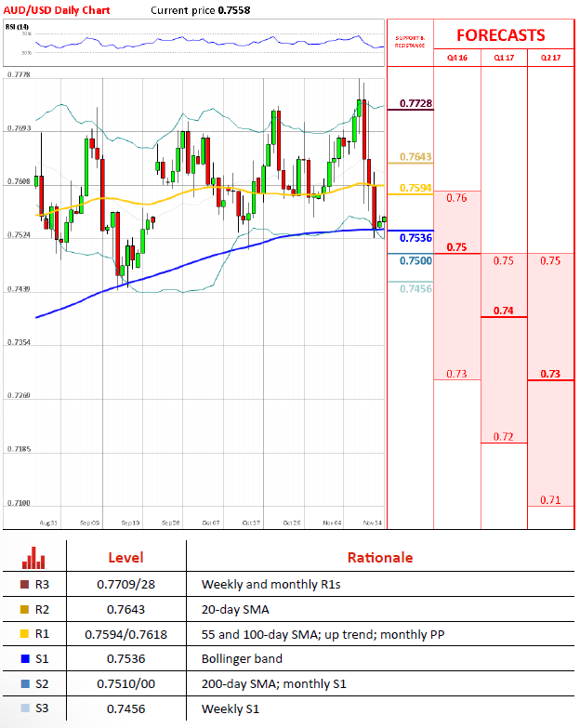This screenshot has height=728, width=580.
Task: Click the R3 dark red color swatch
Action: pyautogui.click(x=25, y=585)
